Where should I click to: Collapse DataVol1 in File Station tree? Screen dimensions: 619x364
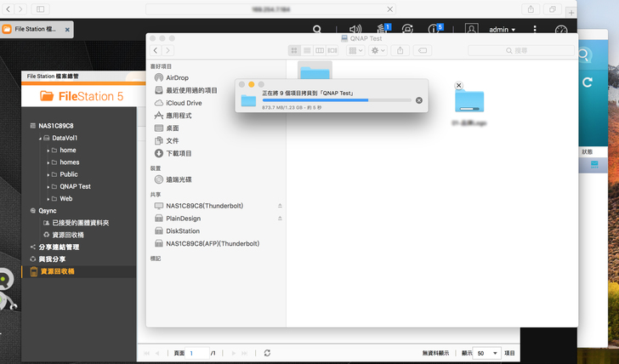coord(40,139)
